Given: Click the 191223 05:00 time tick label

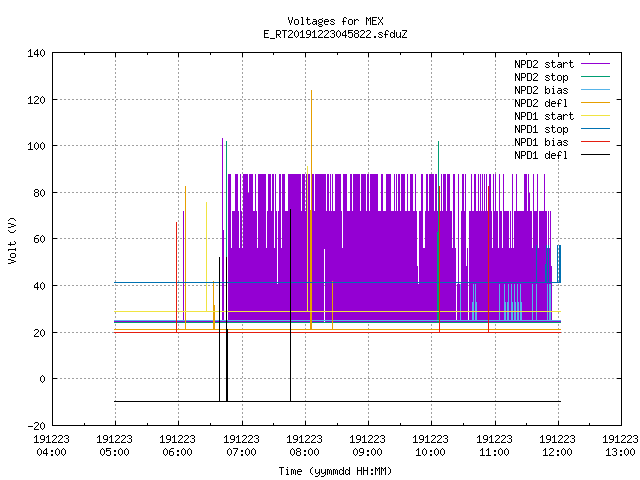Looking at the screenshot, I should 115,446.
